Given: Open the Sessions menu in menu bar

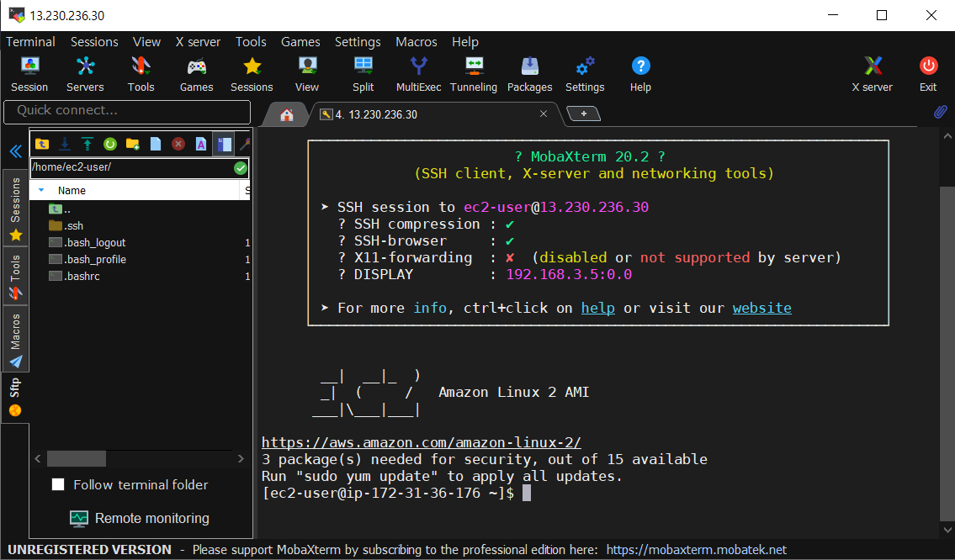Looking at the screenshot, I should (x=94, y=42).
